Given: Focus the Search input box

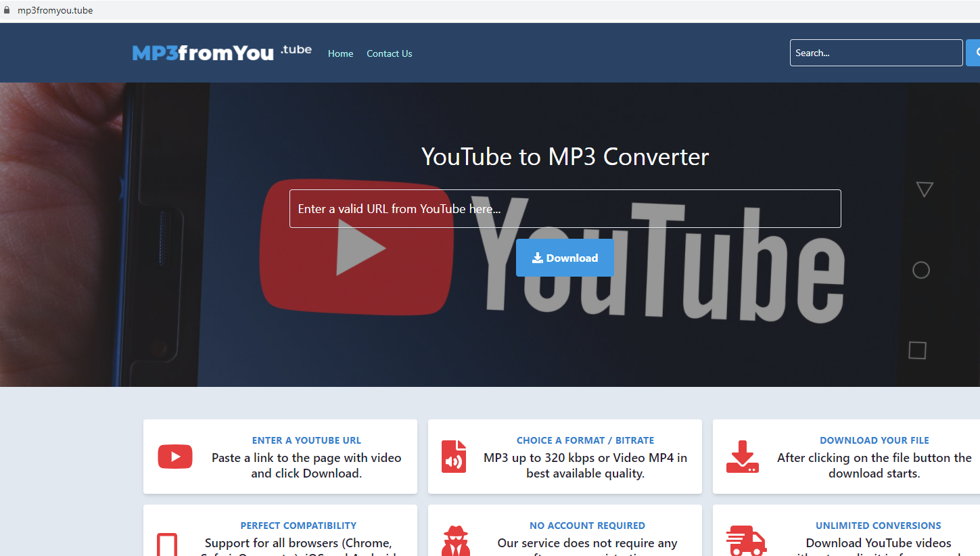Looking at the screenshot, I should [x=875, y=53].
